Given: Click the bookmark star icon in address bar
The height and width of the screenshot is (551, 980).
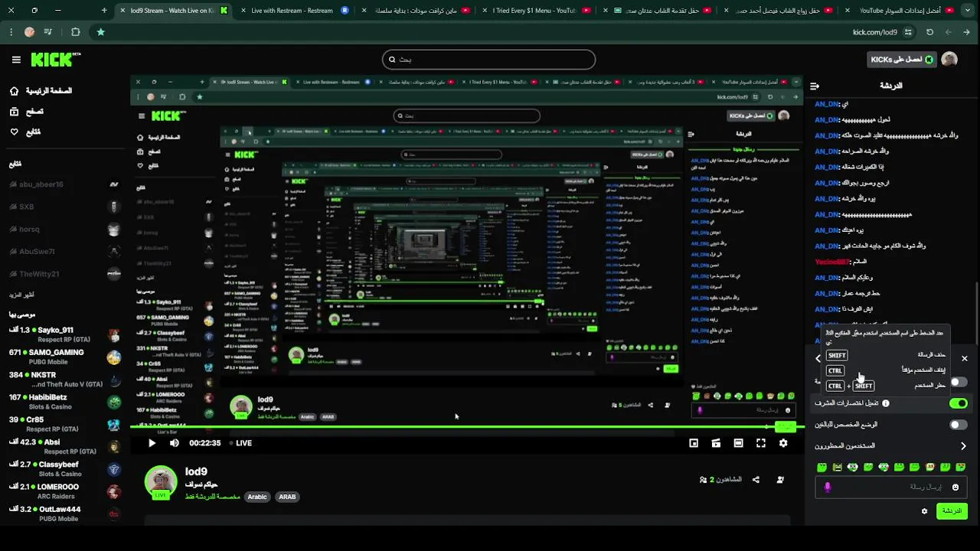Looking at the screenshot, I should coord(100,32).
